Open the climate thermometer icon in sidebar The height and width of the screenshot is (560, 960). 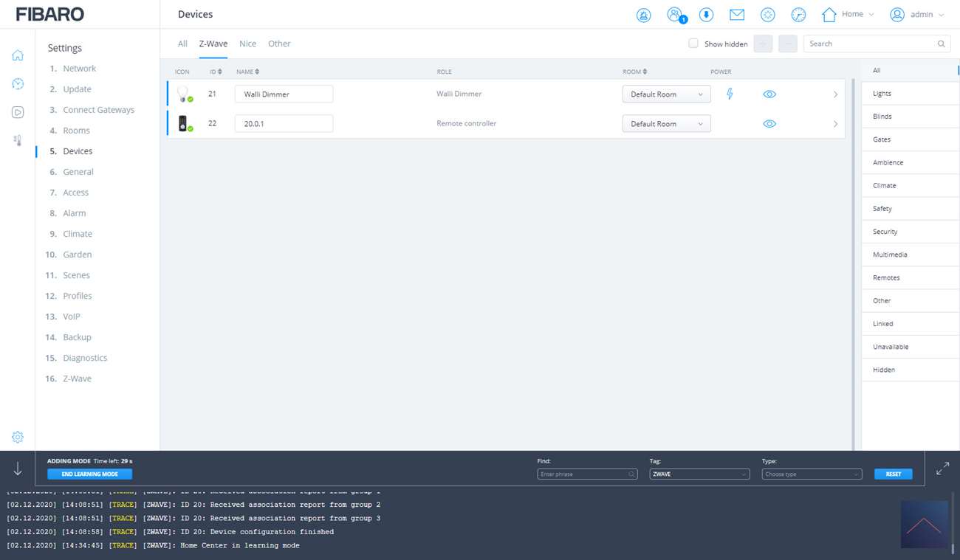point(18,140)
